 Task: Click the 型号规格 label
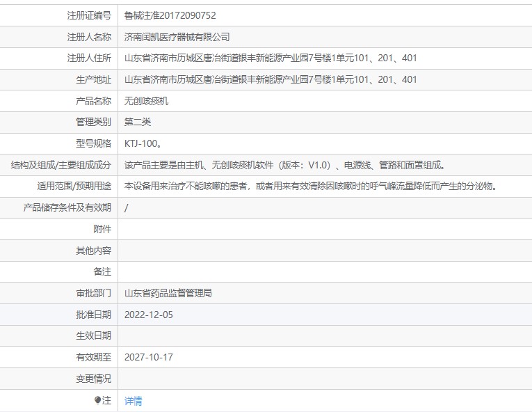point(94,143)
